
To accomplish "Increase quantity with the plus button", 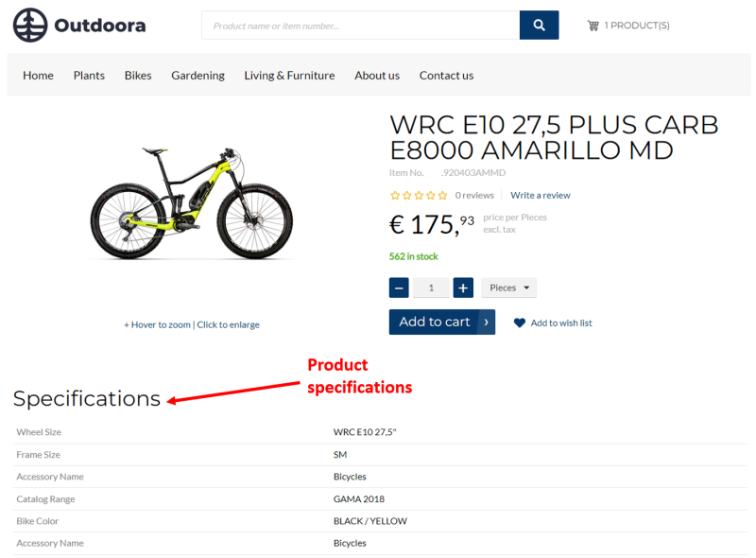I will click(x=462, y=288).
